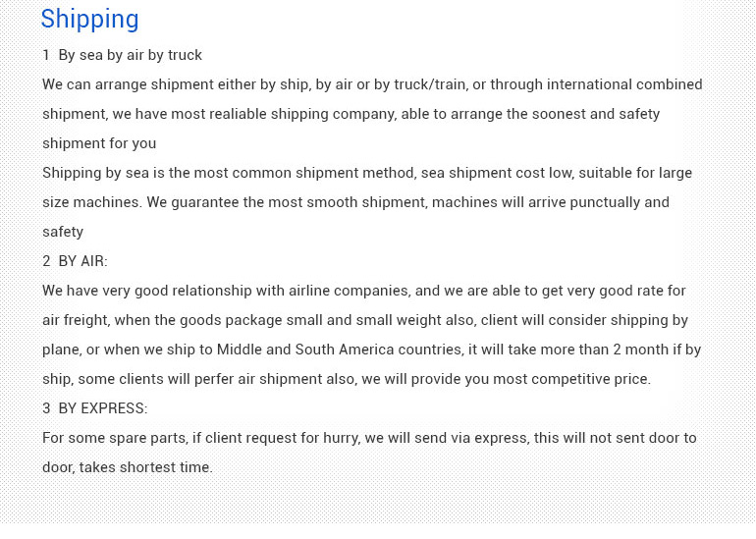The height and width of the screenshot is (539, 756).
Task: Click the line starting "For some spare parts"
Action: click(369, 438)
